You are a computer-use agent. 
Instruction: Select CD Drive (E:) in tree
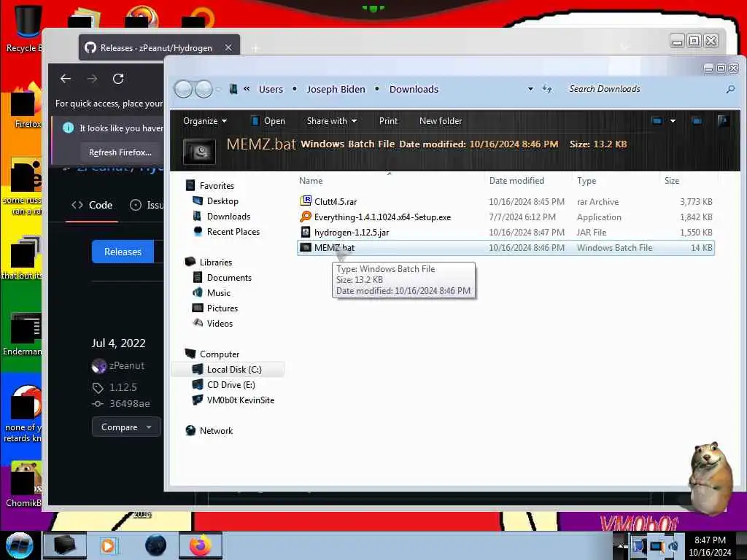pyautogui.click(x=231, y=384)
